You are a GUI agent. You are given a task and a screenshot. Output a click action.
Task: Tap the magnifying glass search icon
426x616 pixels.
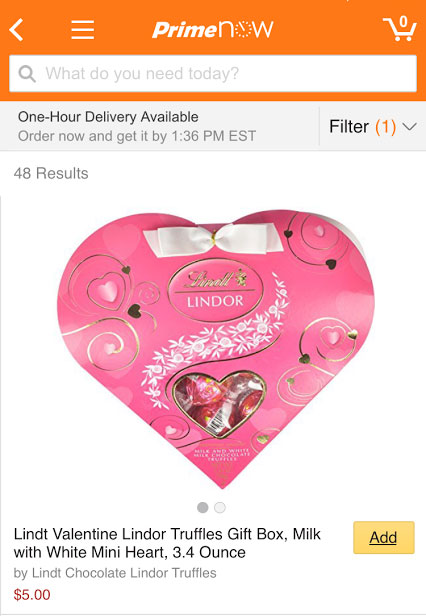click(27, 73)
